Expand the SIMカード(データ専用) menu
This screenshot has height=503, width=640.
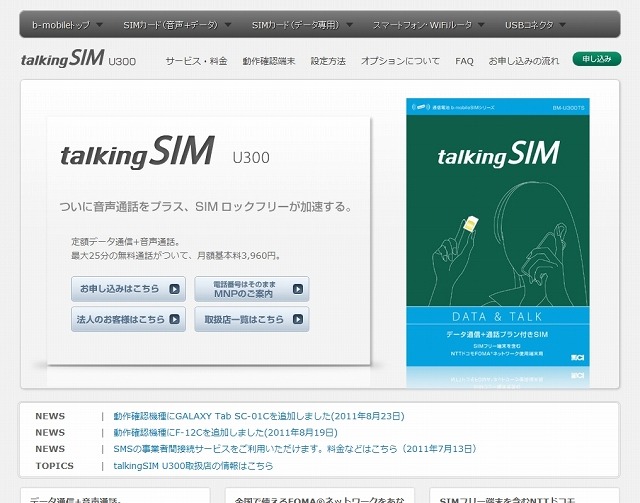click(x=302, y=25)
